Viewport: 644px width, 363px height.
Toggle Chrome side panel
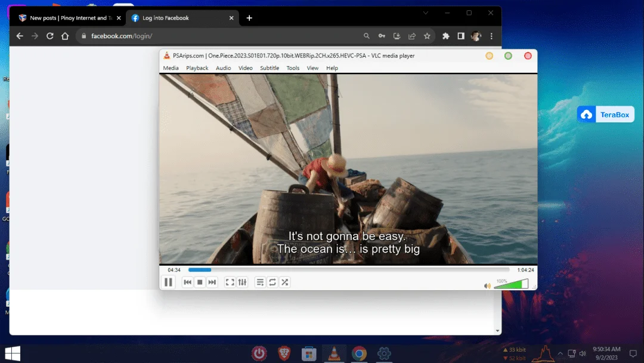coord(461,36)
